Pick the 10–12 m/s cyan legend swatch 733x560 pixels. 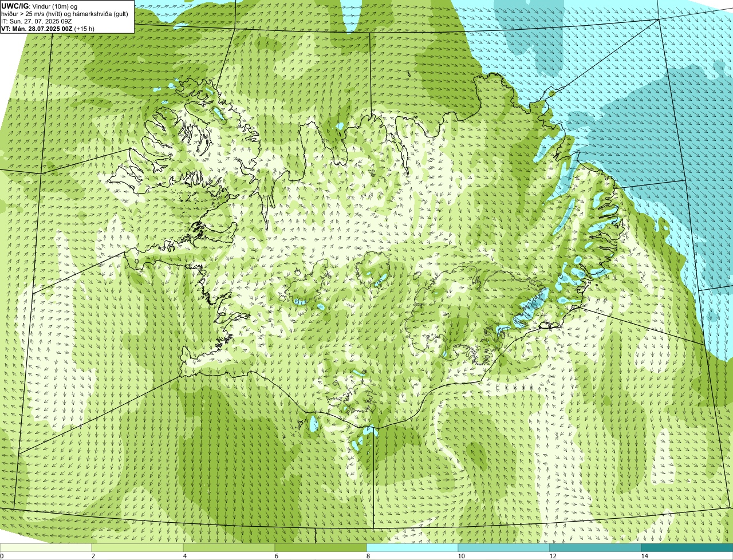coord(504,547)
